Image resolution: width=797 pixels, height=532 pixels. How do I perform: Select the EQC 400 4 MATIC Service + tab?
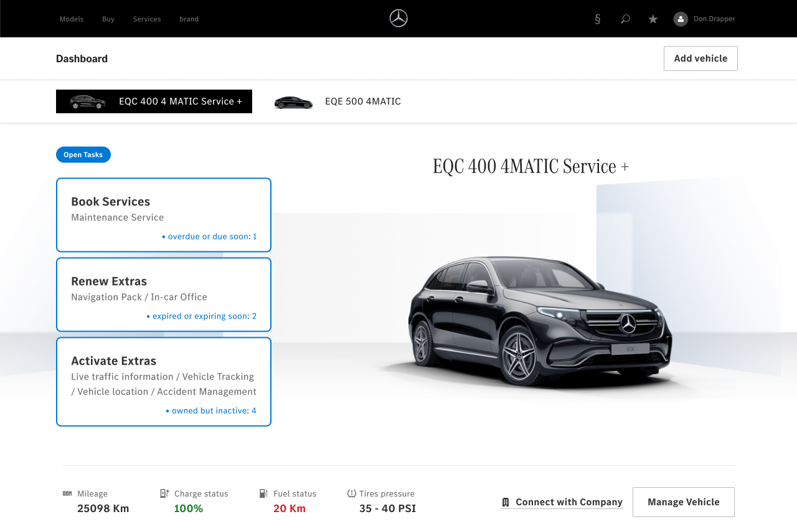tap(154, 101)
